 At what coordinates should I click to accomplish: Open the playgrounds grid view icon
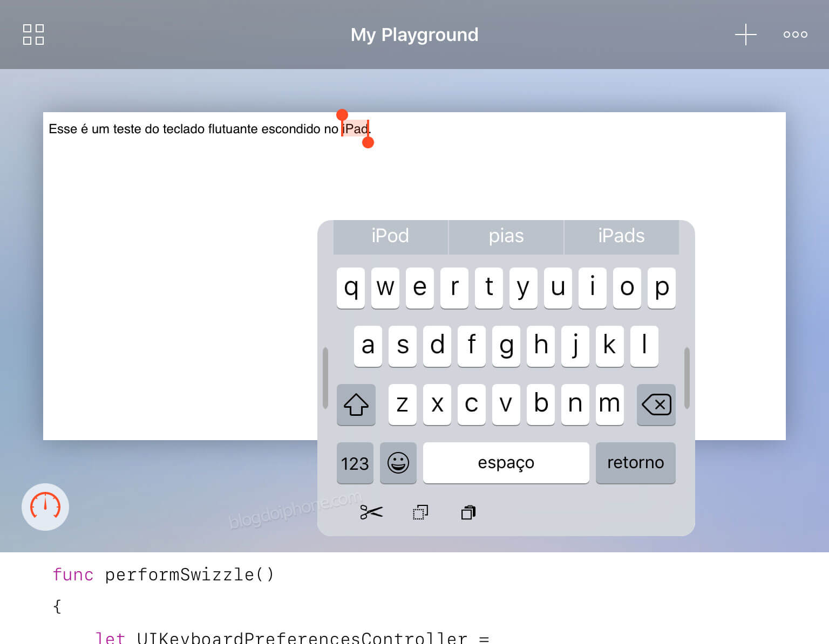[33, 35]
